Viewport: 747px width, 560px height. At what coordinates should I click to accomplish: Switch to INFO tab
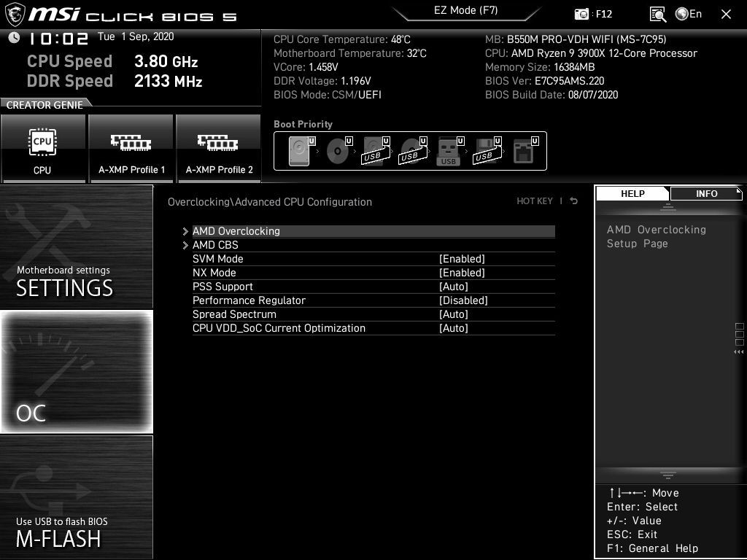click(706, 193)
